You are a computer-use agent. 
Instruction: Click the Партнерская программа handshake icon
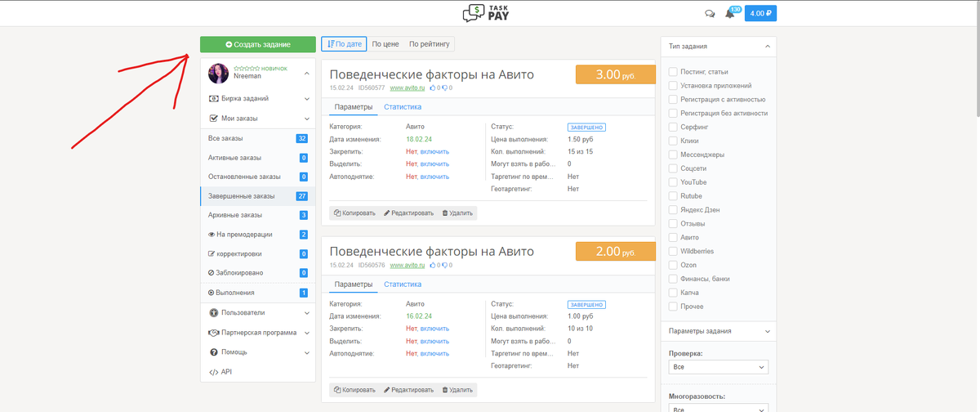click(x=214, y=333)
